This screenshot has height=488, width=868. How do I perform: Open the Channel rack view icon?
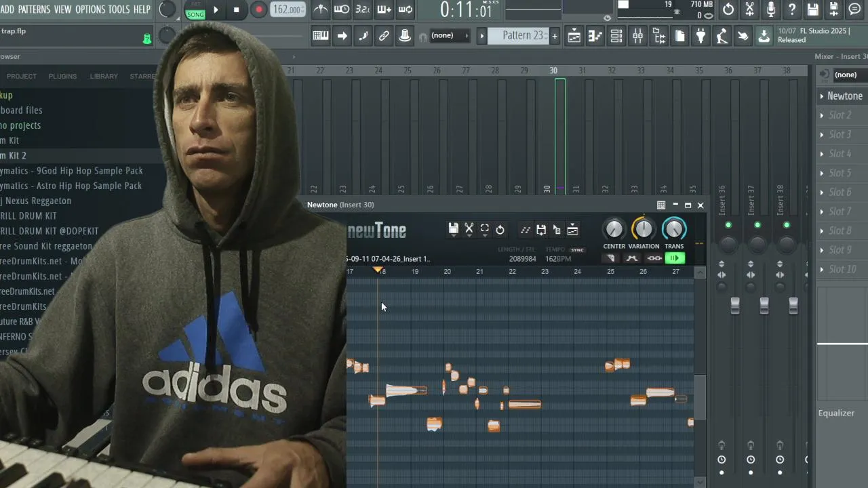[616, 36]
